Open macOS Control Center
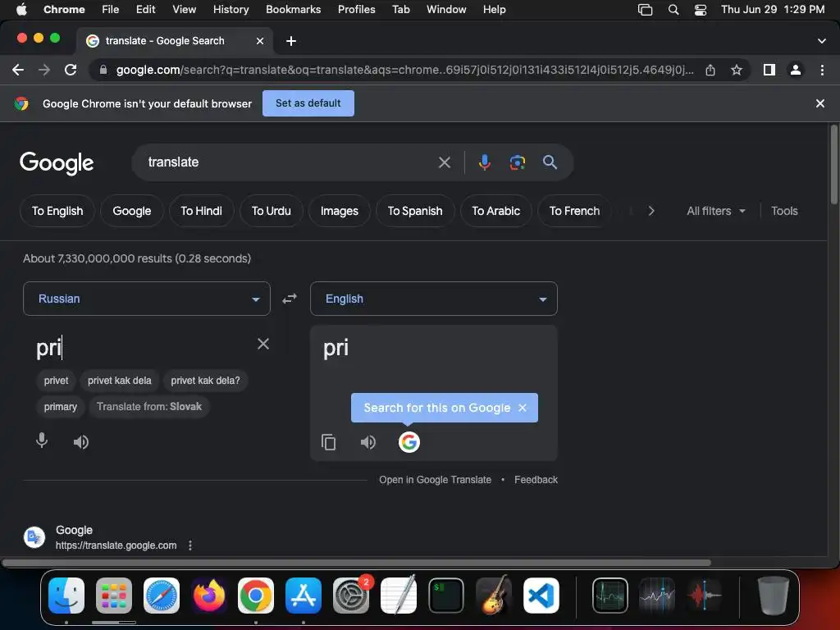The width and height of the screenshot is (840, 630). point(701,10)
